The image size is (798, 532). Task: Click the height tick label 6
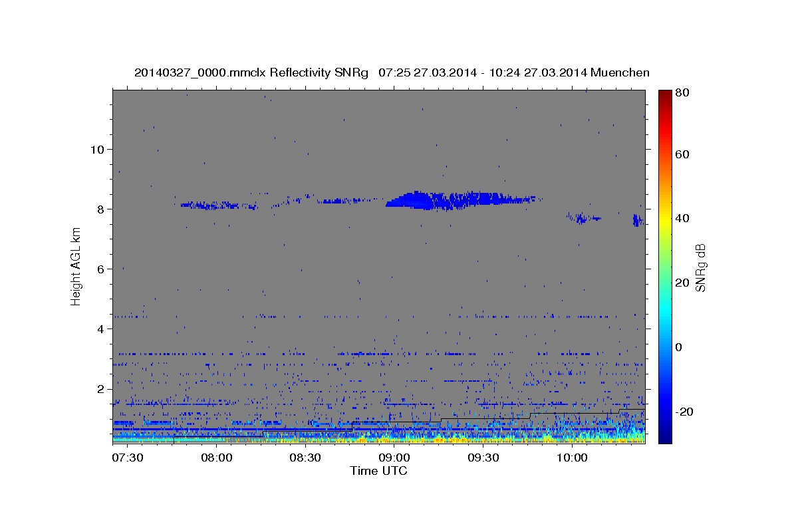click(x=100, y=269)
